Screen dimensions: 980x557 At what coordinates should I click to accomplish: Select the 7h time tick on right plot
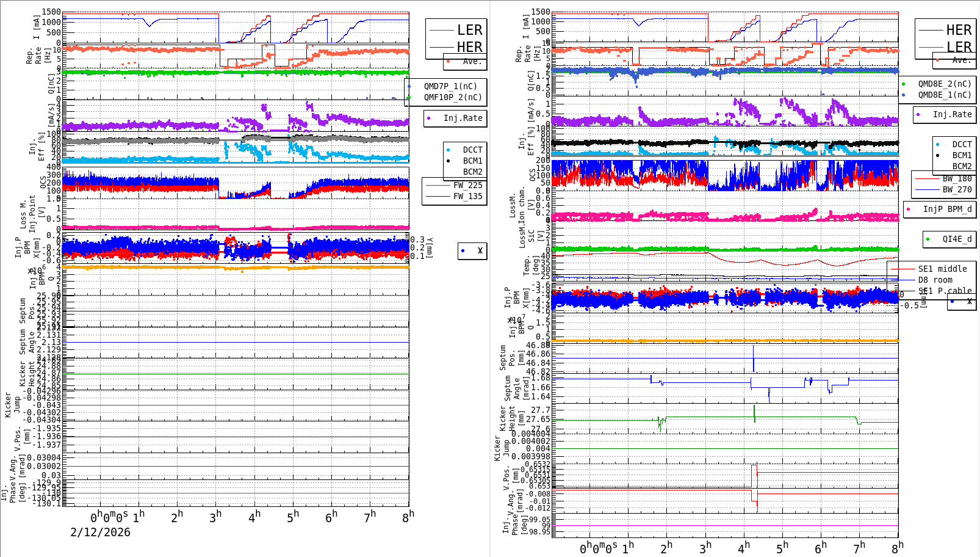pos(859,547)
